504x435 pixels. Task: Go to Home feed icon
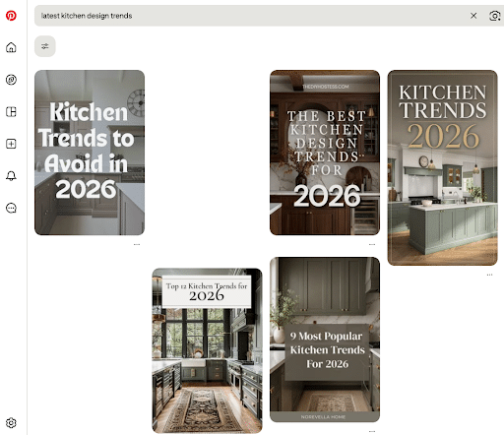11,47
